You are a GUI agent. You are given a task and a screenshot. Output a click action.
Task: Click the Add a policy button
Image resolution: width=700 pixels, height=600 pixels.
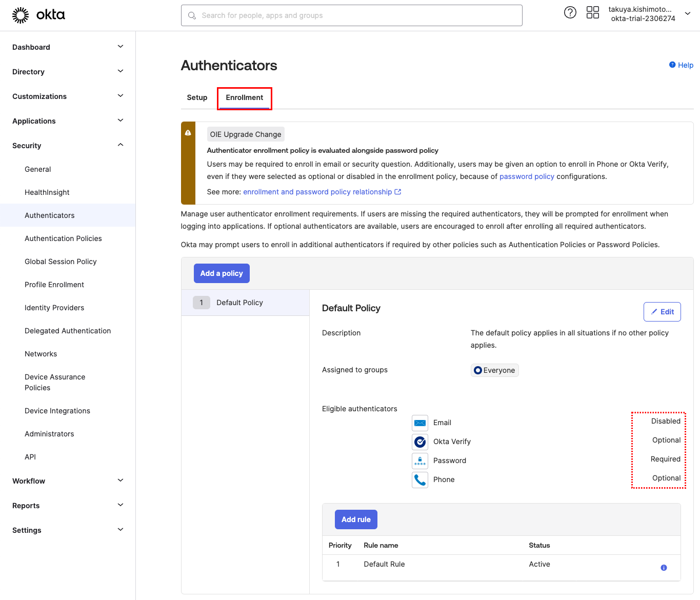pos(222,273)
